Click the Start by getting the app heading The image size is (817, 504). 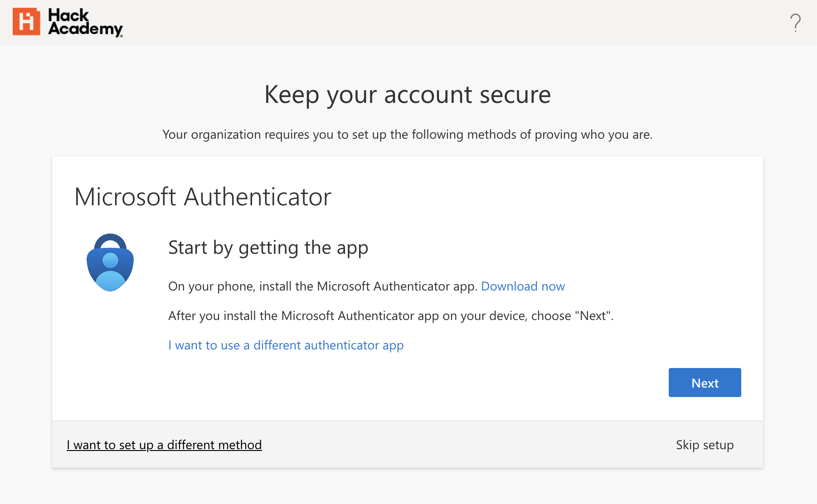coord(268,248)
